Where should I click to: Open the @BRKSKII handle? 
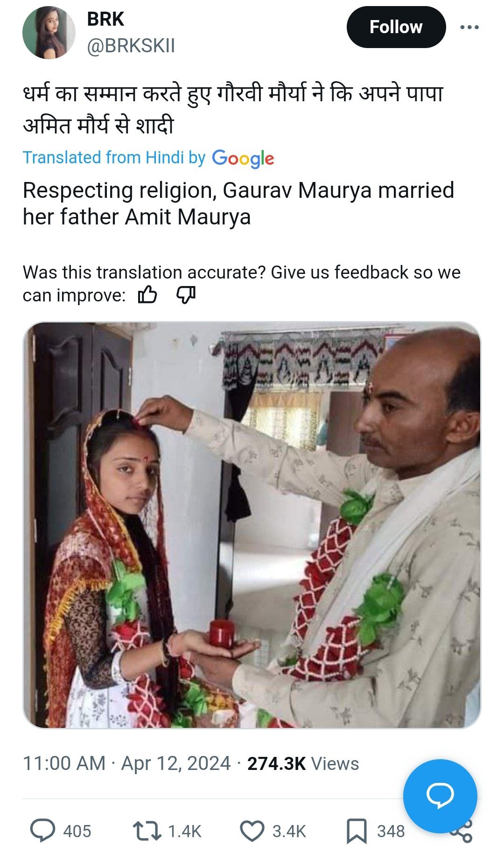[131, 46]
